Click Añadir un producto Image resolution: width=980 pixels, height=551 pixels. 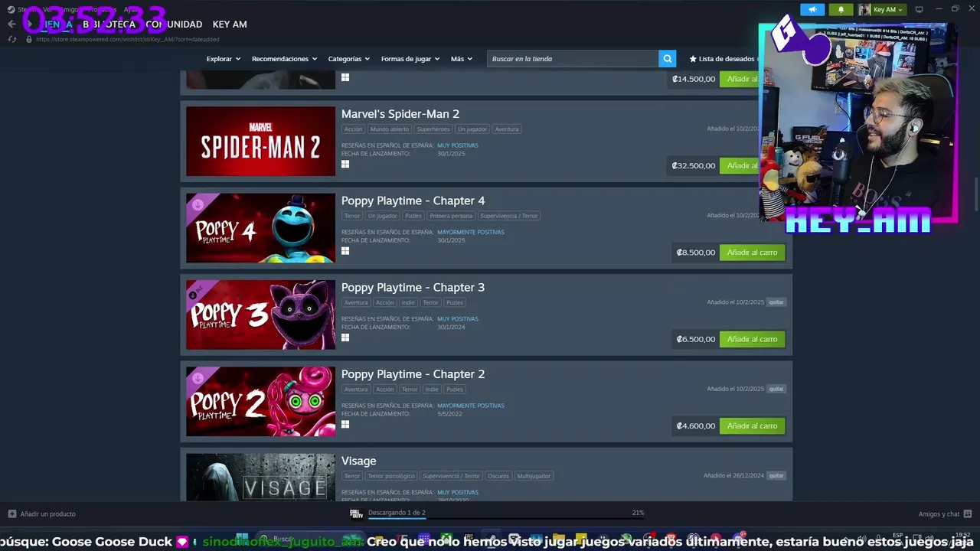(47, 514)
